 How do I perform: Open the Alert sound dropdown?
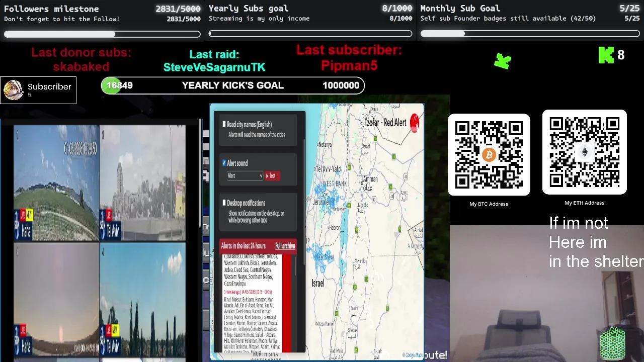(x=245, y=175)
